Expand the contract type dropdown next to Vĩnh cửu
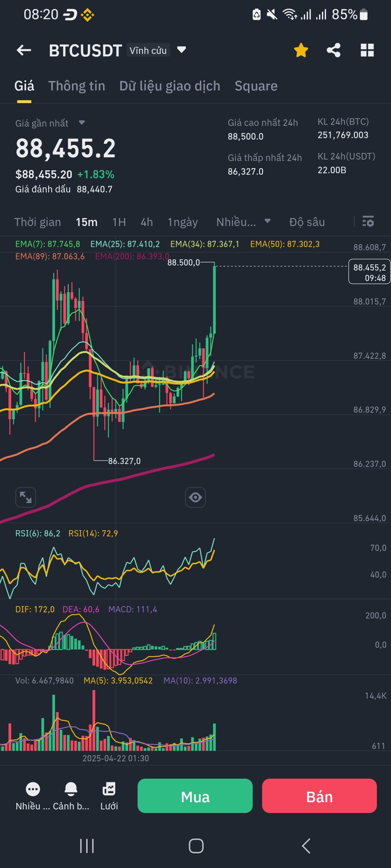 (x=181, y=50)
